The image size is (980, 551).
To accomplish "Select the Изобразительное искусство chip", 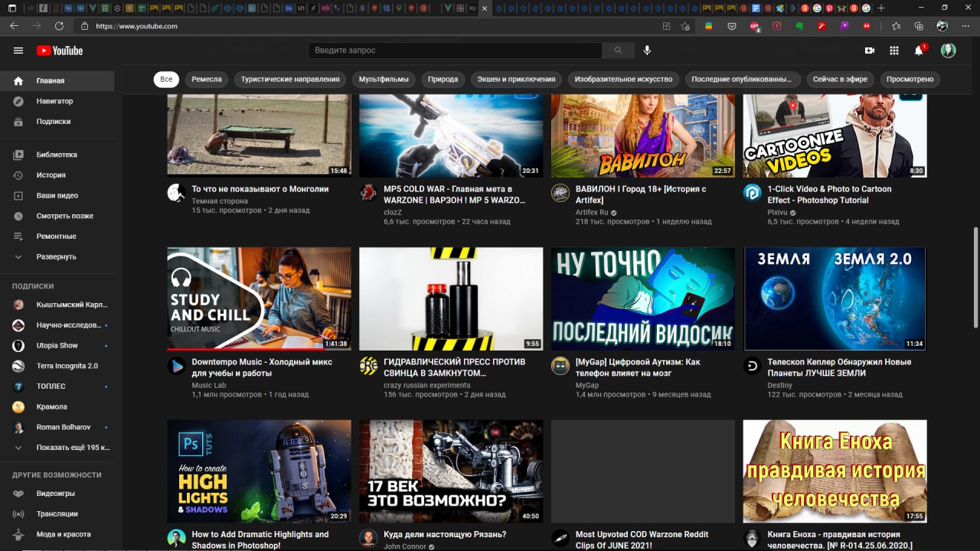I will tap(623, 80).
